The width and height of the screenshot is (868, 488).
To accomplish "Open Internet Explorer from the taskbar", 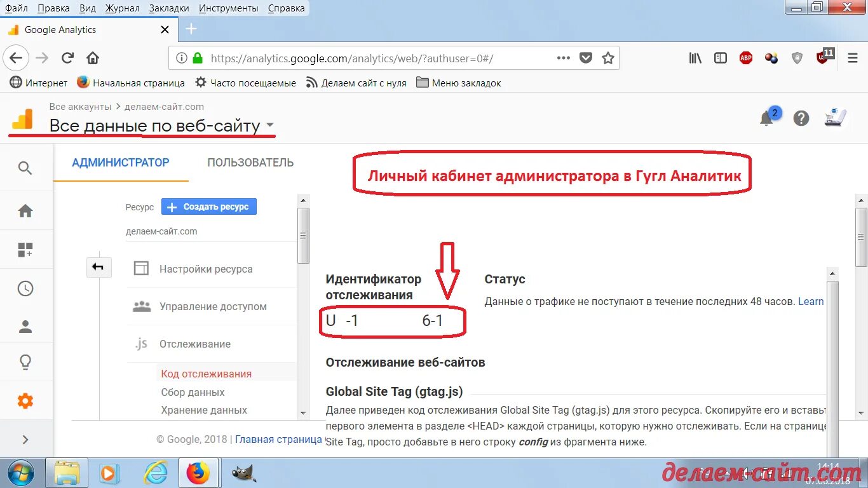I will coord(155,473).
